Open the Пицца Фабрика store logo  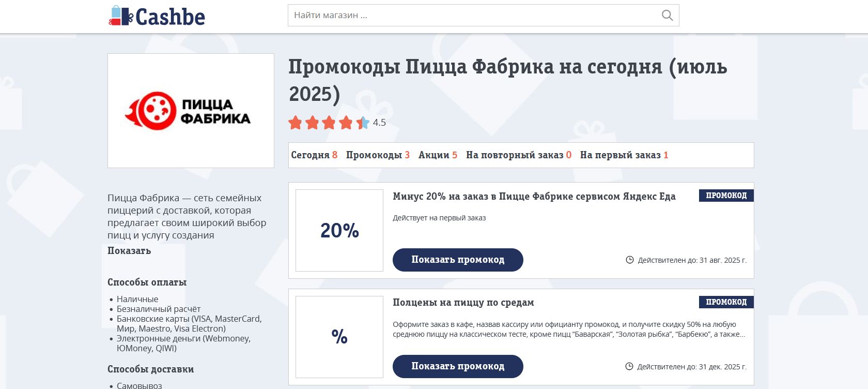point(191,111)
